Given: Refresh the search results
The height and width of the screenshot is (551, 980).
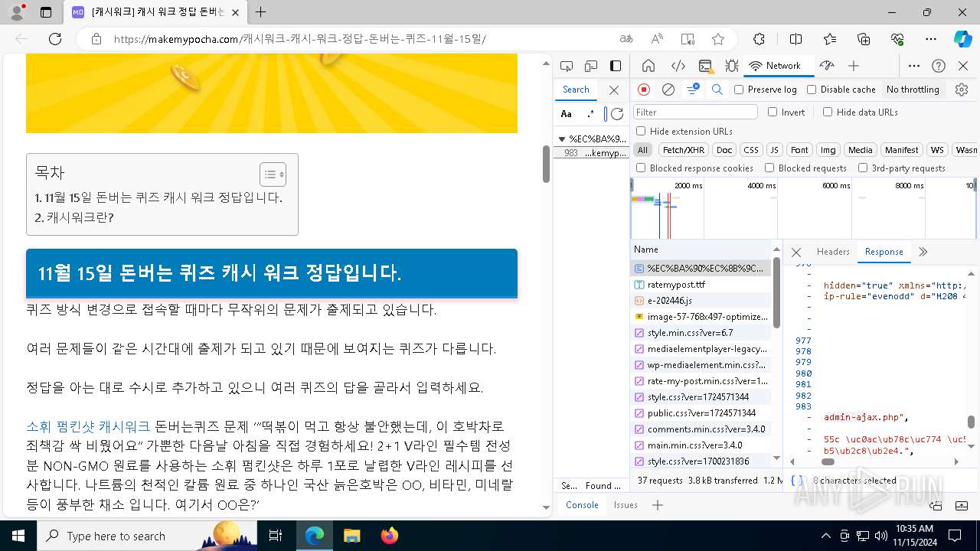Looking at the screenshot, I should (617, 114).
